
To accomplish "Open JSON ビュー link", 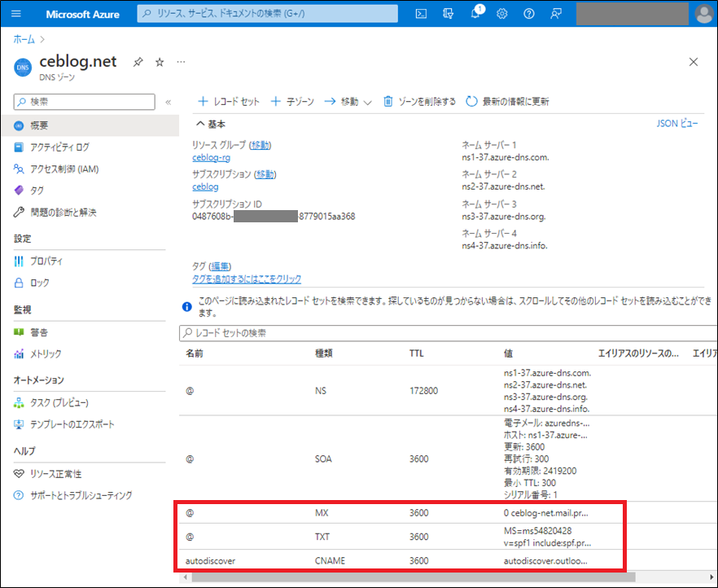I will point(677,124).
